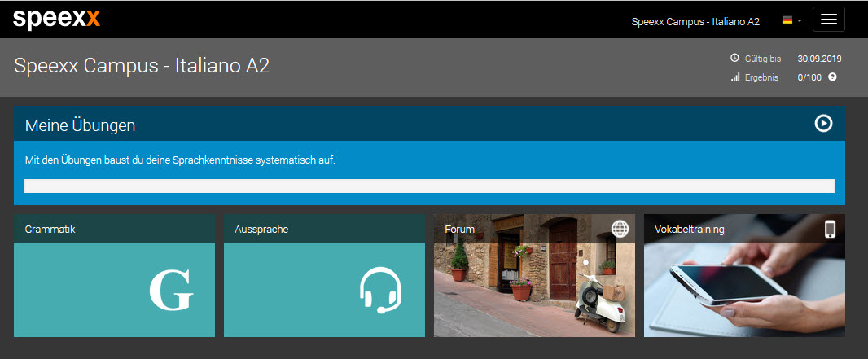Start Meine Übungen with the play icon
868x359 pixels.
point(823,124)
